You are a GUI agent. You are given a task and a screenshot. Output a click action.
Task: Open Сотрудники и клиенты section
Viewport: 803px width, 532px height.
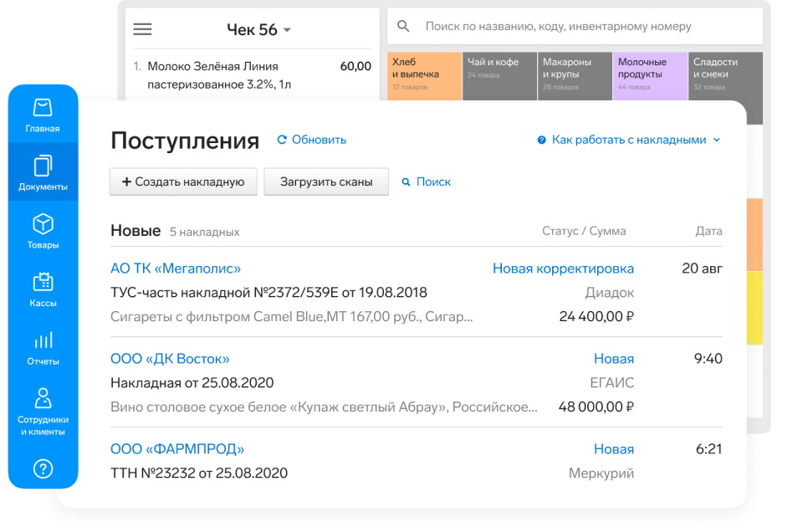(x=43, y=412)
